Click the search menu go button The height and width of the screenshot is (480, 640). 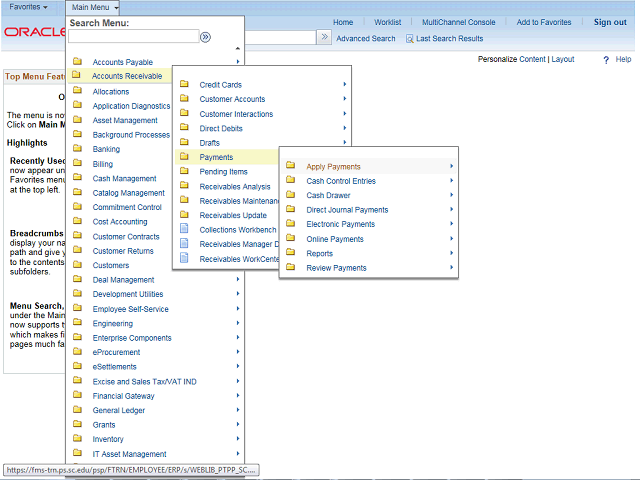205,37
